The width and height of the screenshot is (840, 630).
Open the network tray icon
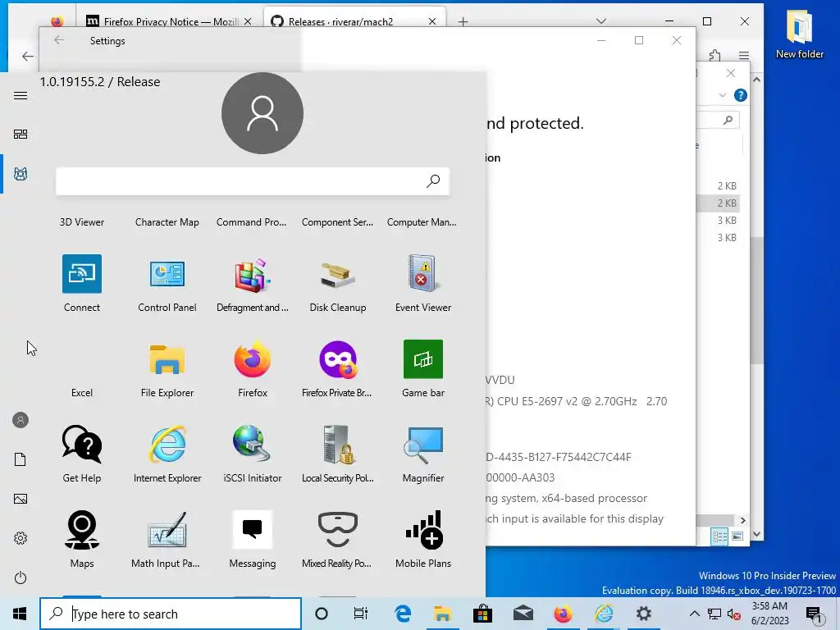(714, 614)
